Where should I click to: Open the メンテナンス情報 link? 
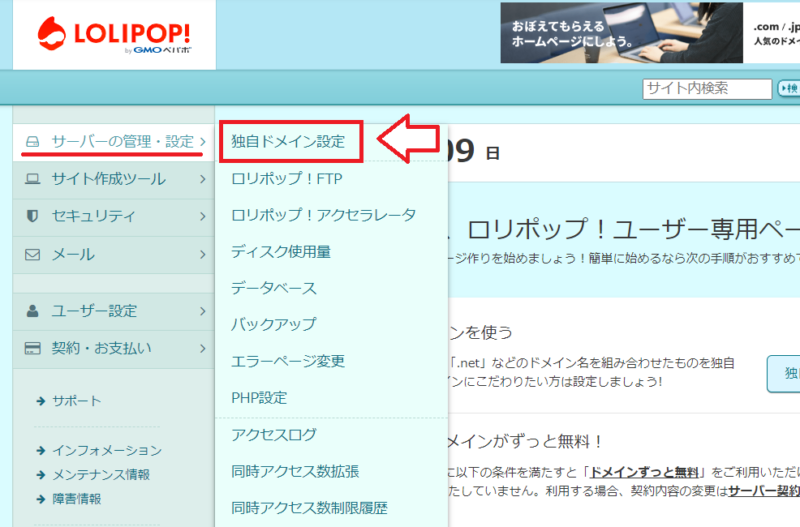point(100,474)
